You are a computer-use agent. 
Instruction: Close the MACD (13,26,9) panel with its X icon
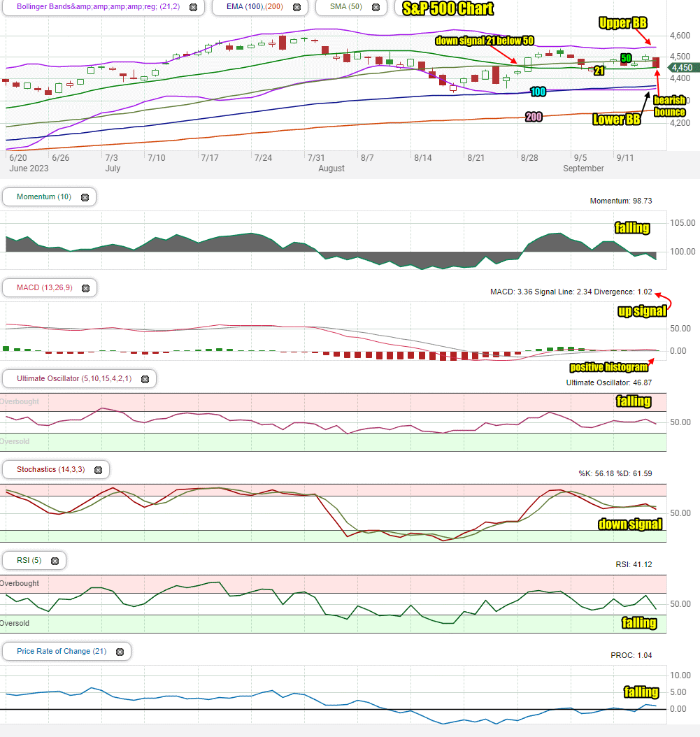point(85,288)
